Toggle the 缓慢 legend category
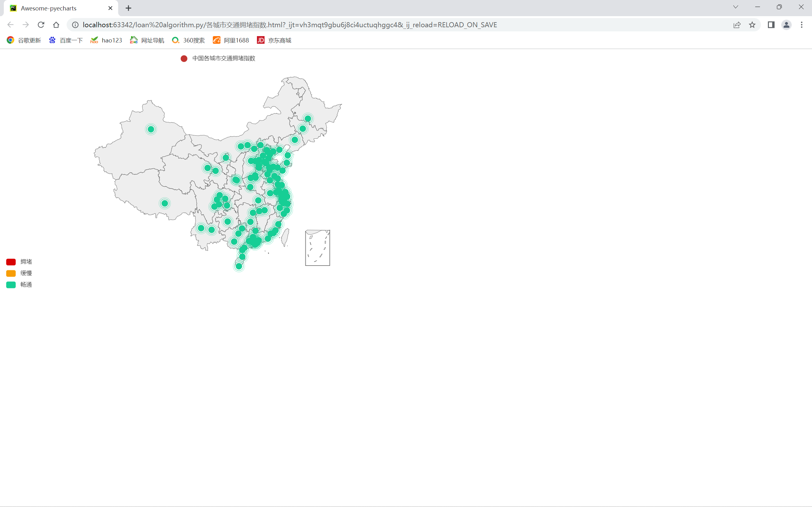 pyautogui.click(x=26, y=273)
